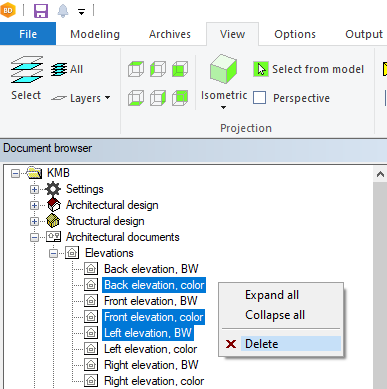Collapse the Elevations node
The image size is (387, 389).
click(x=53, y=253)
